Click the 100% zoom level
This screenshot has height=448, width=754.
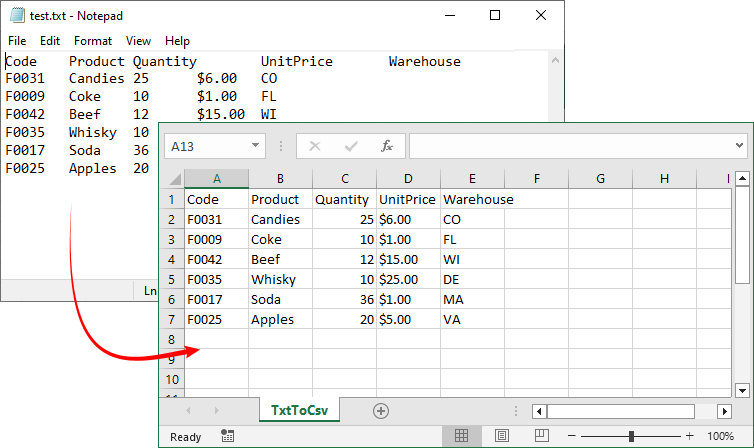720,436
